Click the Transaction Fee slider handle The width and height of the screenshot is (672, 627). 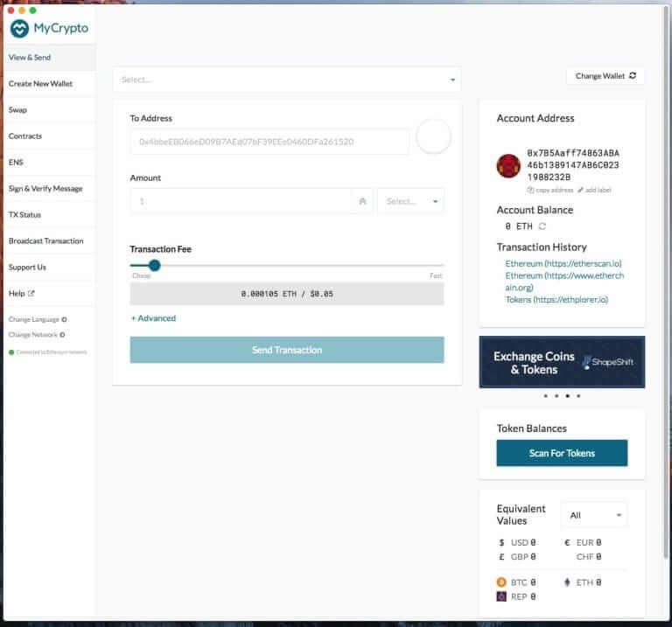pyautogui.click(x=154, y=266)
